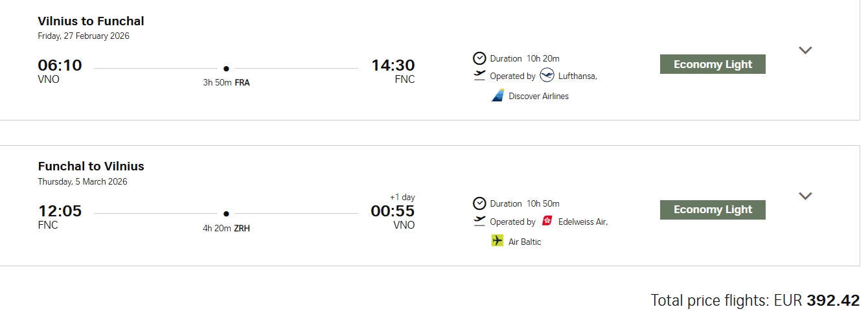Screen dimensions: 868x320
Task: Click the 'Vilnius to Funchal' heading
Action: tap(91, 21)
